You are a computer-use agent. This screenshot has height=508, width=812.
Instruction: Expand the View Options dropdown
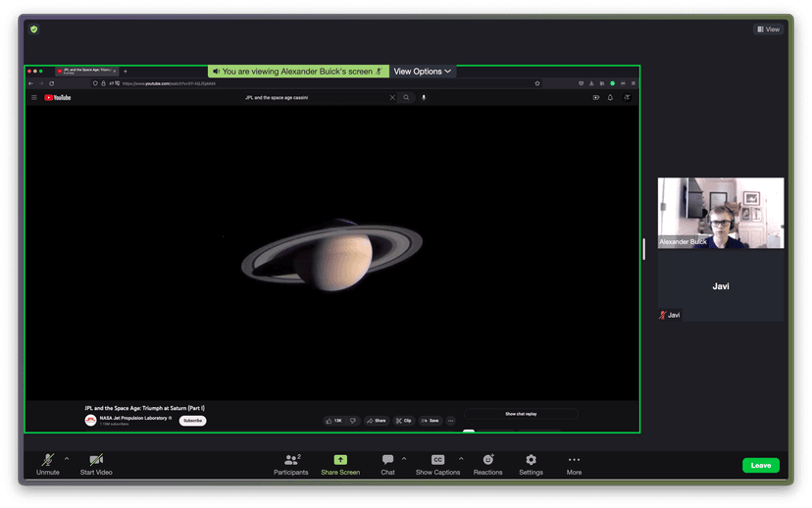423,72
